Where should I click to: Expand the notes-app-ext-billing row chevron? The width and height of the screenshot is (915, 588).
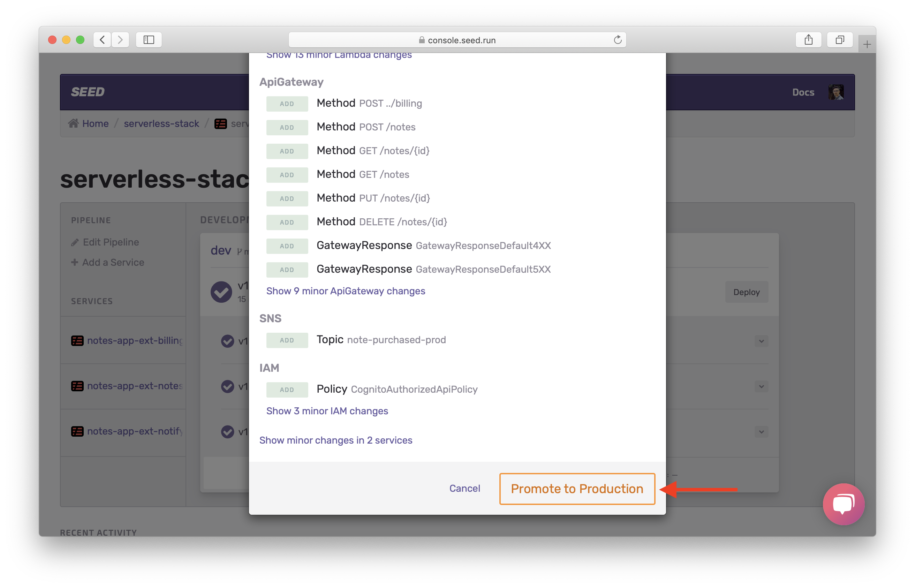(761, 341)
